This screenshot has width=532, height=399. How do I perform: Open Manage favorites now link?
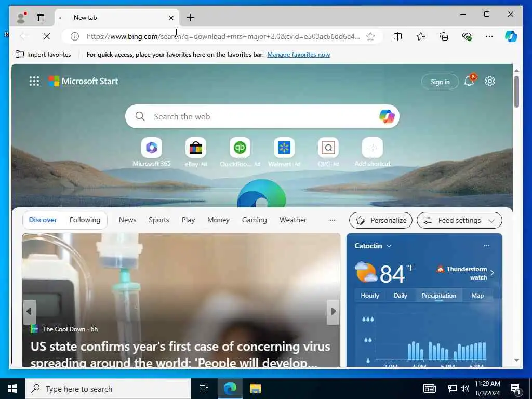click(x=298, y=54)
